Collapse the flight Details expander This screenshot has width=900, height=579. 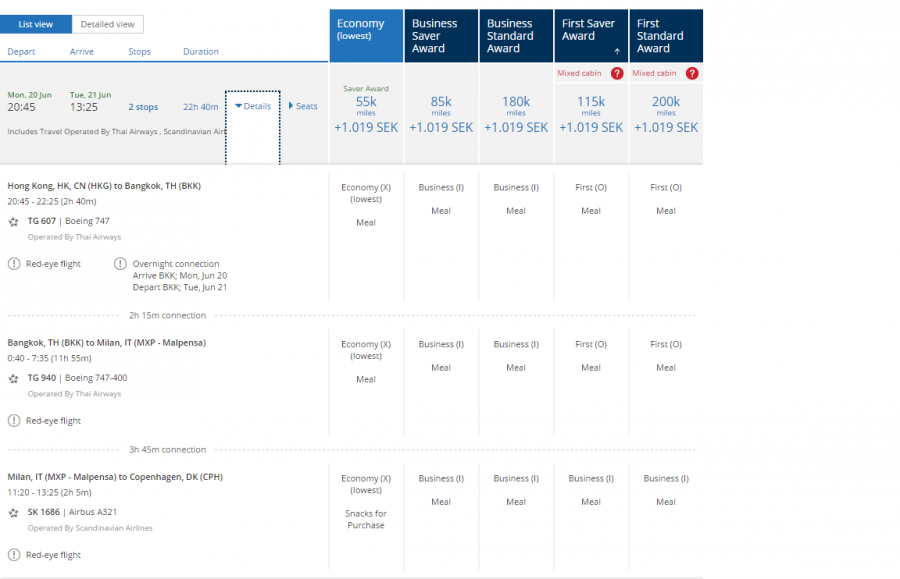[x=253, y=106]
